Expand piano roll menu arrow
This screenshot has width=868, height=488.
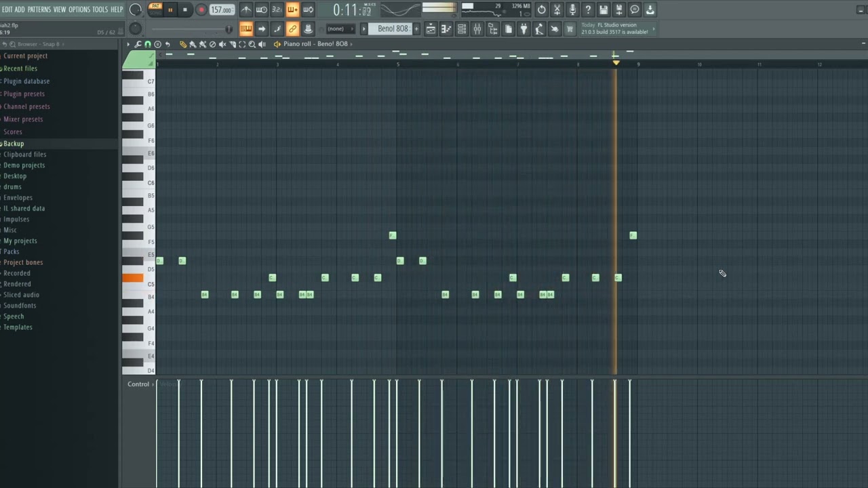(128, 44)
